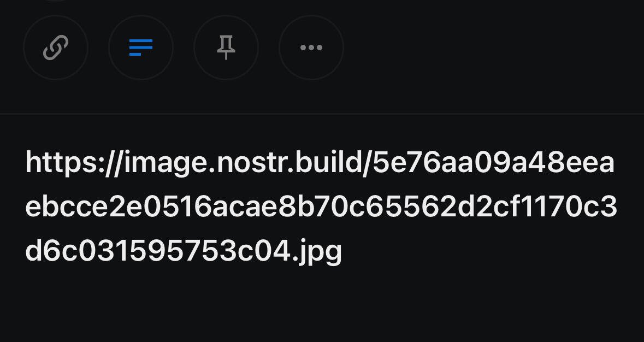Expand the ellipsis overflow menu
Viewport: 644px width, 342px height.
(x=311, y=48)
